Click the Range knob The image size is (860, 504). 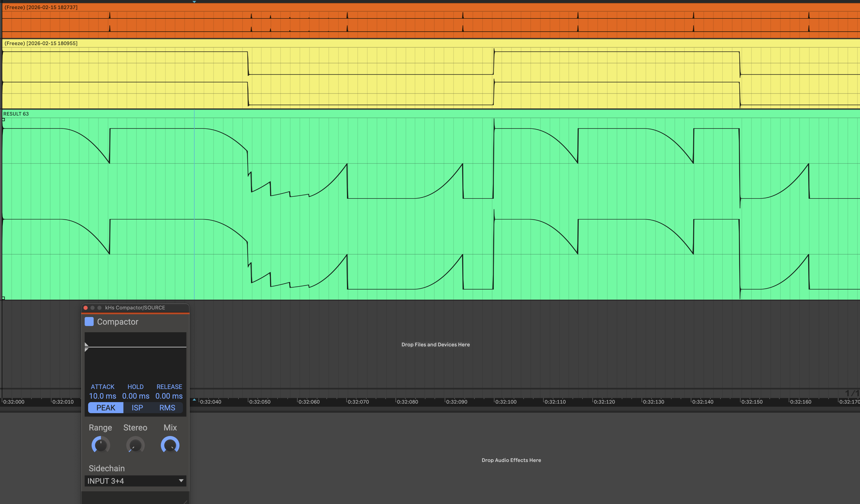101,445
